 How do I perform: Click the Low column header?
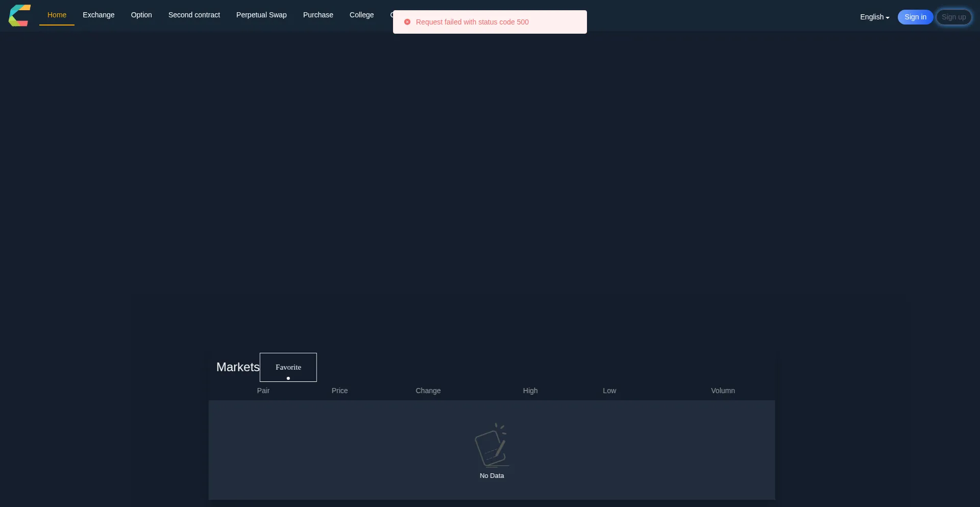(609, 391)
